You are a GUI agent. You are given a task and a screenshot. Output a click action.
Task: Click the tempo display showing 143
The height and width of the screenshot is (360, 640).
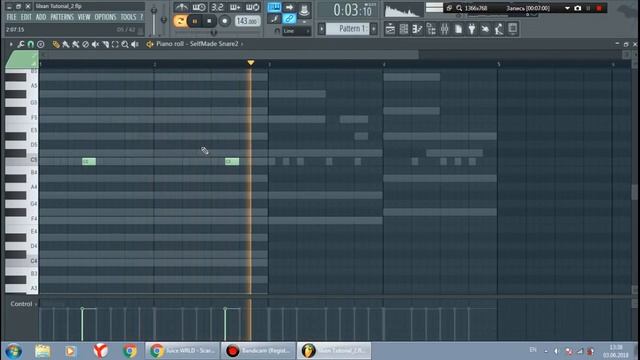(x=247, y=21)
